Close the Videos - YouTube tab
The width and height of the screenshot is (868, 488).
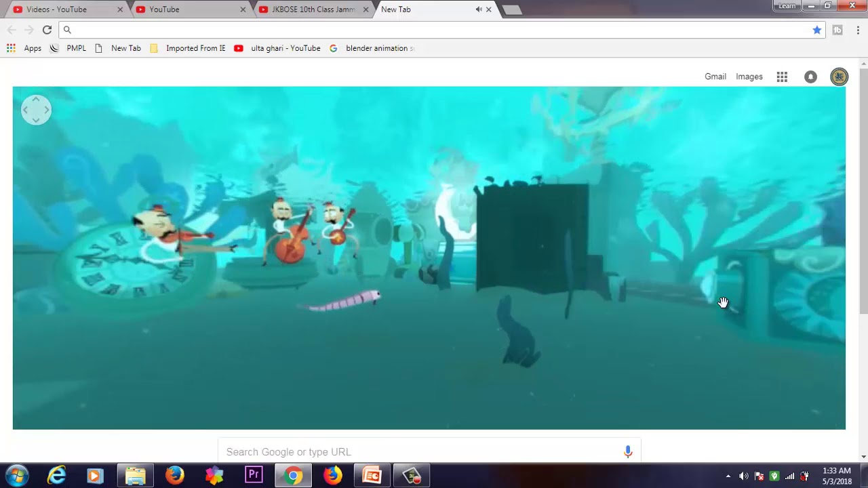(x=120, y=9)
